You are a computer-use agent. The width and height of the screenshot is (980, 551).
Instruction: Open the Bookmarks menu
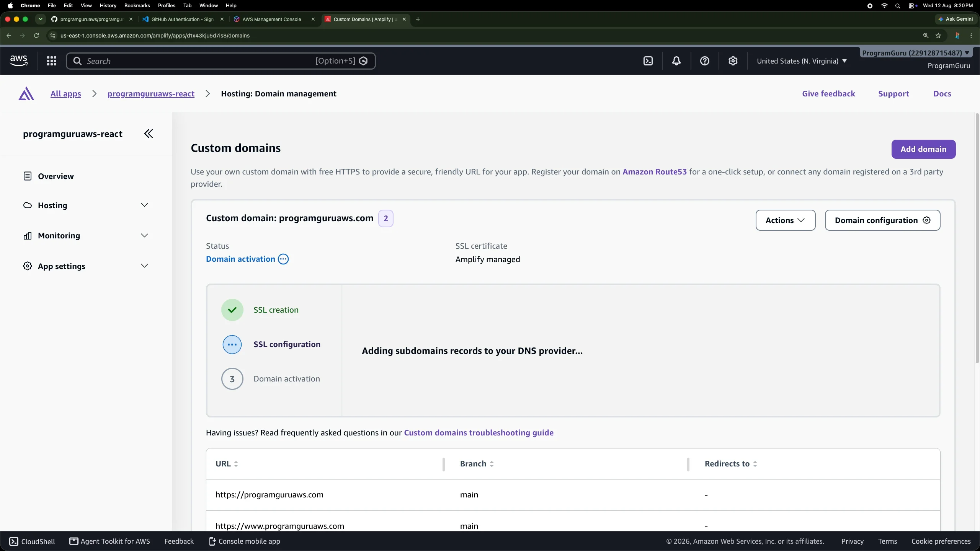[x=137, y=5]
